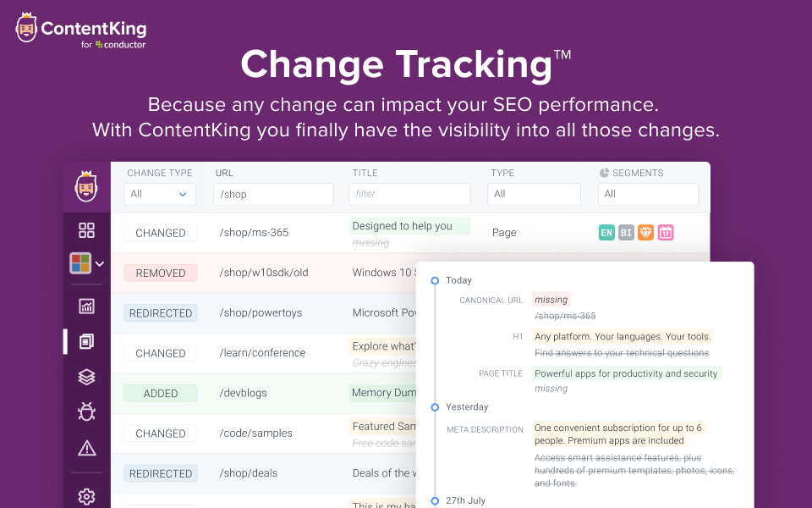812x508 pixels.
Task: Open the alerts warning triangle icon
Action: click(x=86, y=448)
